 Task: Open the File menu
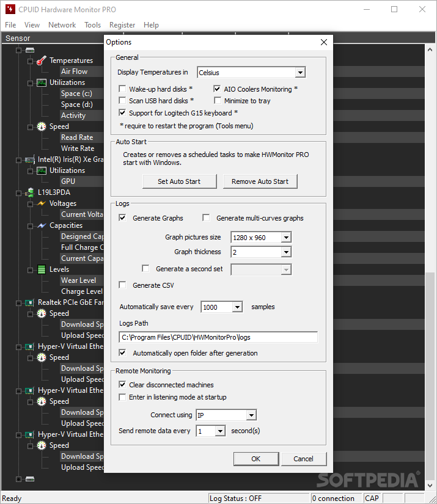[x=10, y=25]
